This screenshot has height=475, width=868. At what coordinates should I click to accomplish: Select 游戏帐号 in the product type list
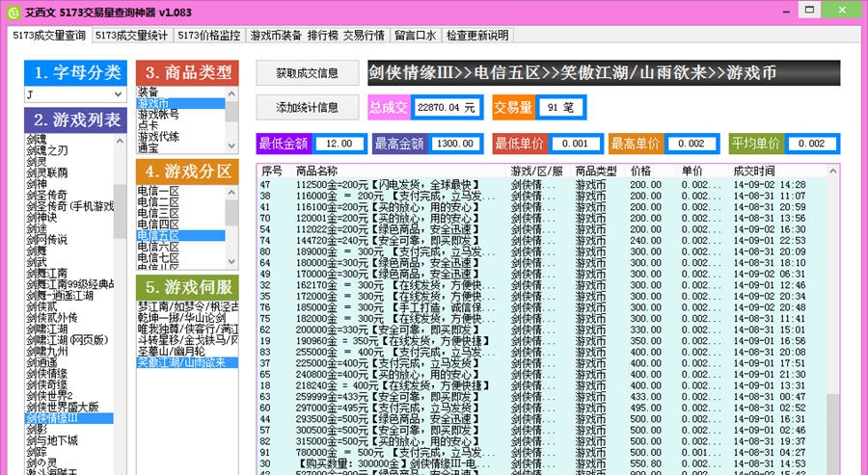pyautogui.click(x=159, y=115)
